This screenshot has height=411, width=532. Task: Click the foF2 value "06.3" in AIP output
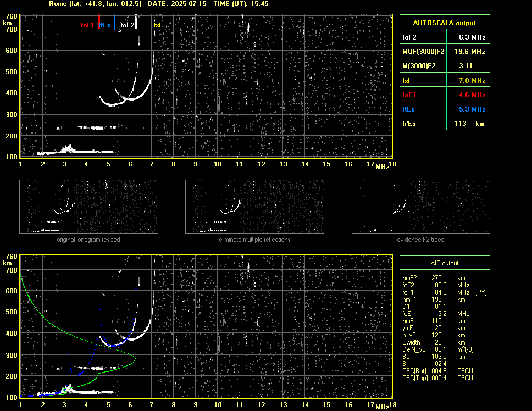(x=440, y=285)
